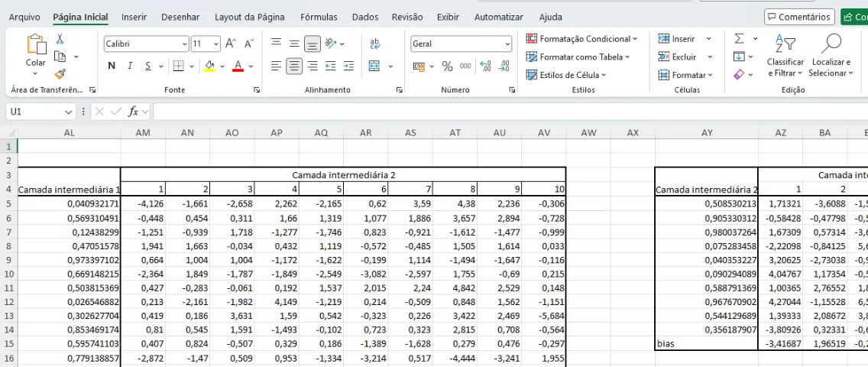
Task: Switch to the Desenhar tab
Action: [180, 17]
